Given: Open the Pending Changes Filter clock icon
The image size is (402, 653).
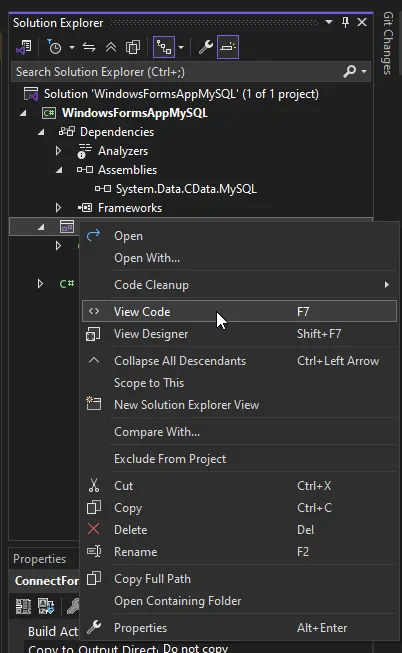Looking at the screenshot, I should tap(54, 47).
